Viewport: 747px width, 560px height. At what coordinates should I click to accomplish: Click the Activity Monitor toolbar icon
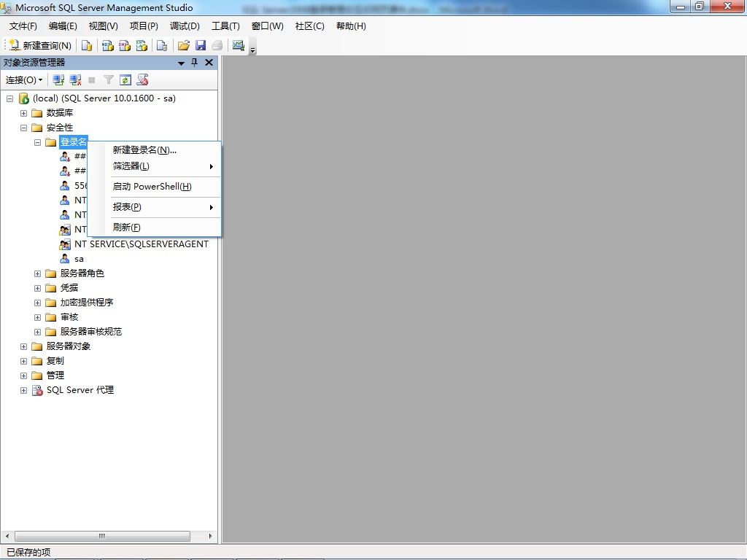pos(239,45)
